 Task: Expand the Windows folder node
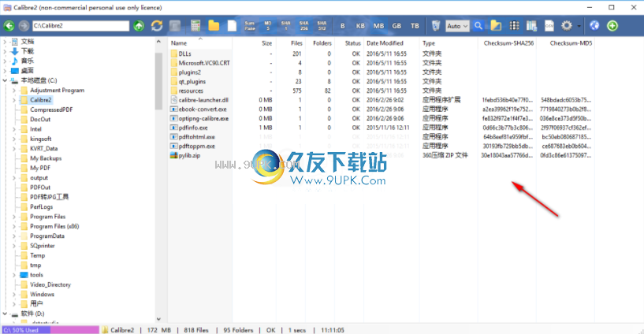point(14,294)
